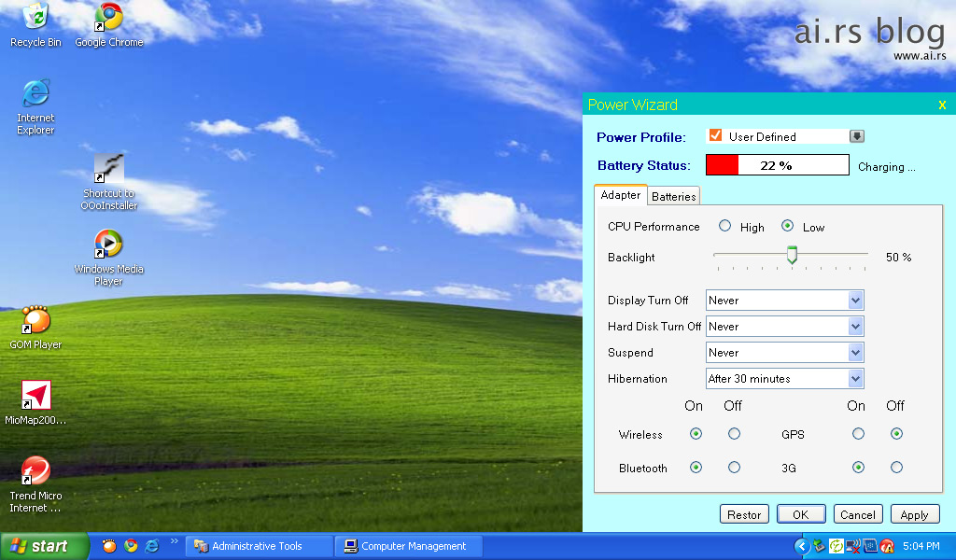956x560 pixels.
Task: Launch Windows Media Player desktop icon
Action: tap(108, 245)
